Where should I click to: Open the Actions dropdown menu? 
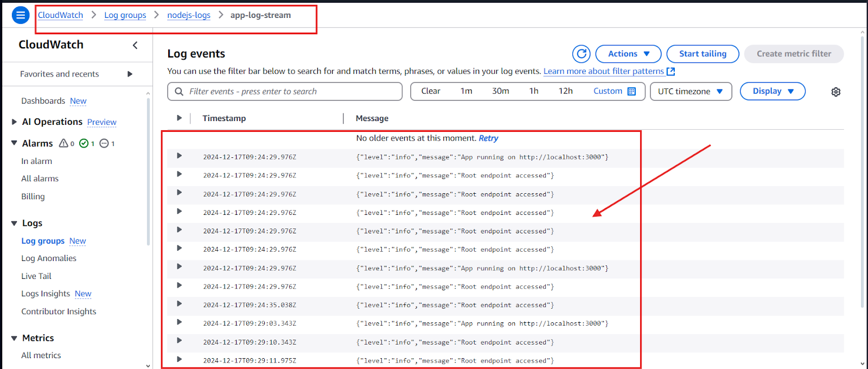click(x=628, y=54)
